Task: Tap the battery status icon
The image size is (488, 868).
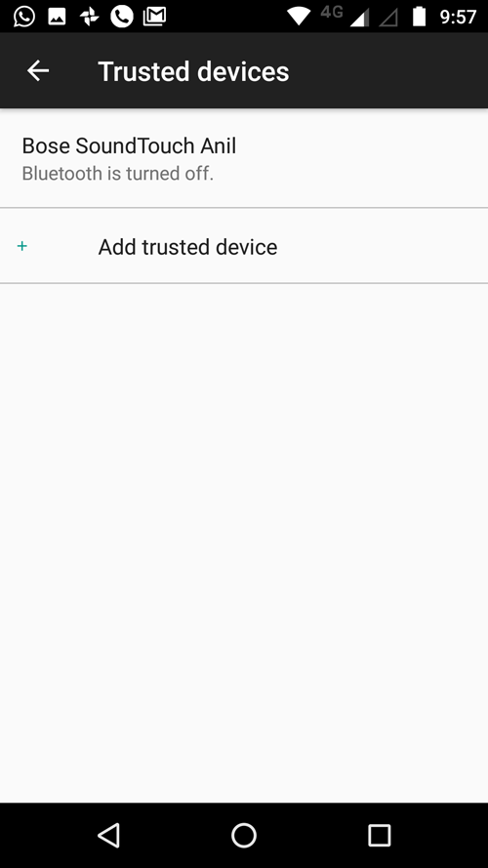Action: [x=420, y=17]
